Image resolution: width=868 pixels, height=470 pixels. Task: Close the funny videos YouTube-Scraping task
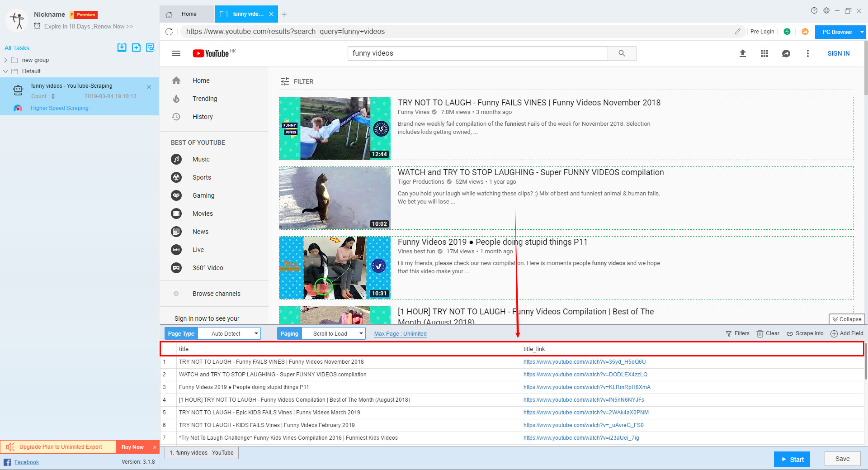(x=149, y=87)
